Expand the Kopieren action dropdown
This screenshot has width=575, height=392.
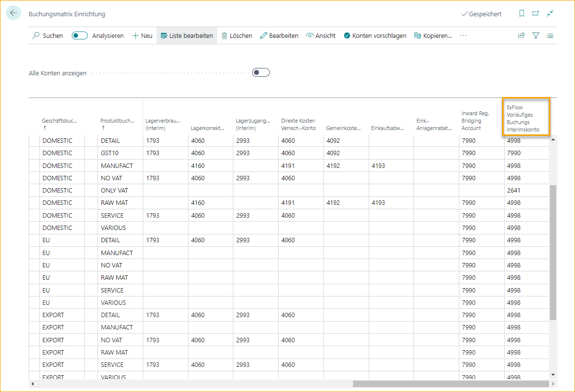click(433, 35)
